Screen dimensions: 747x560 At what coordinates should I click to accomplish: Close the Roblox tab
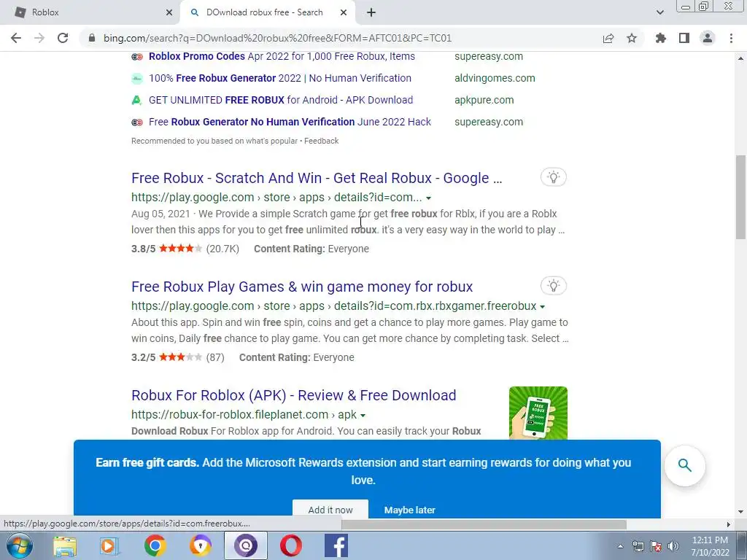pos(169,13)
